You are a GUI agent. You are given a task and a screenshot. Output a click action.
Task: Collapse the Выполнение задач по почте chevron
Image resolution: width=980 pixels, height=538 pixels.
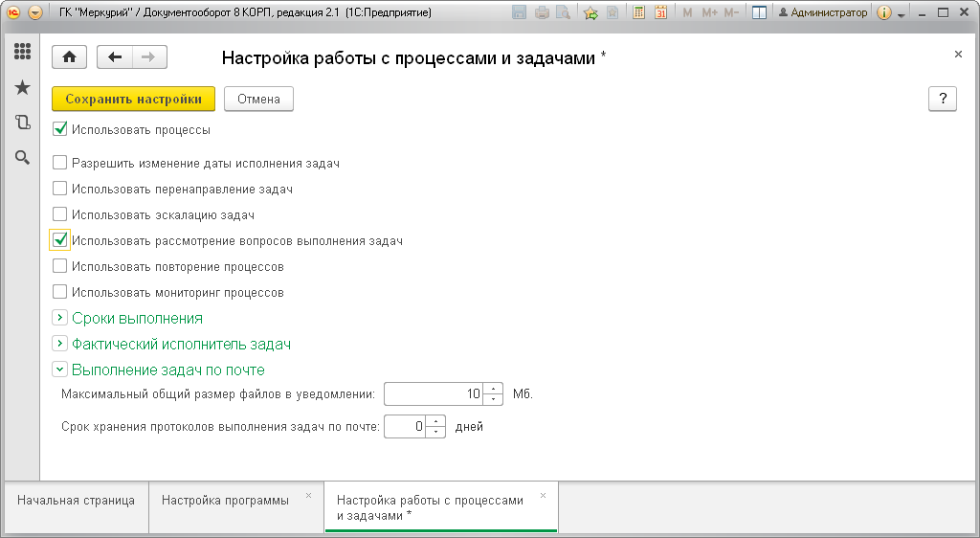[x=59, y=370]
